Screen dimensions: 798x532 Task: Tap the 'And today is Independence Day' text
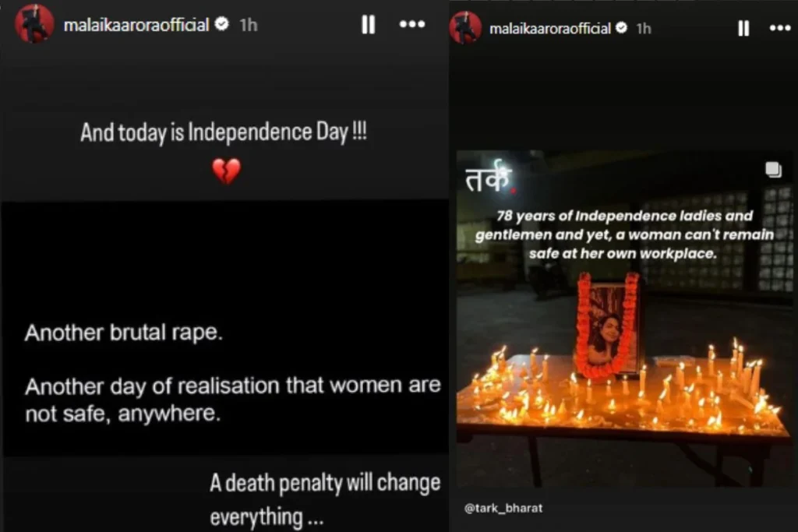(224, 132)
